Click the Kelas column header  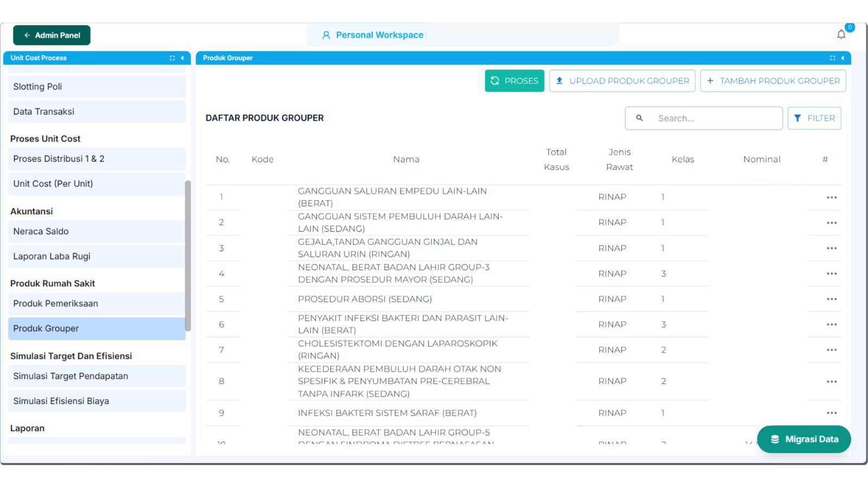[x=683, y=159]
